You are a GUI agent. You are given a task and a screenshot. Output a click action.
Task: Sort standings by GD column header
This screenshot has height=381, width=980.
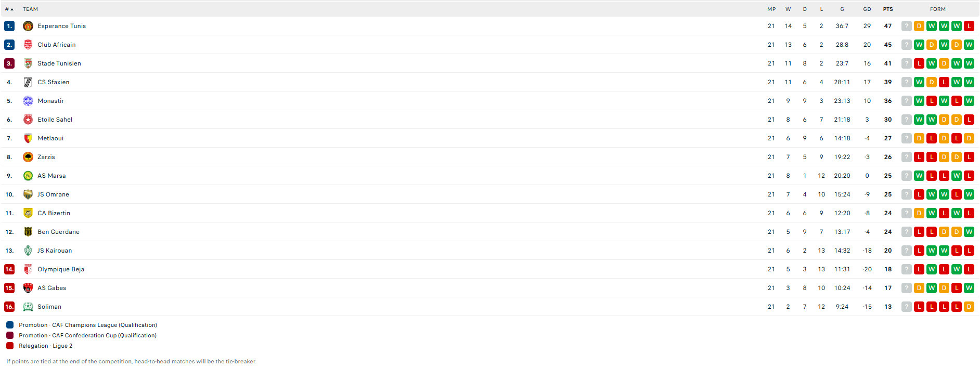867,9
